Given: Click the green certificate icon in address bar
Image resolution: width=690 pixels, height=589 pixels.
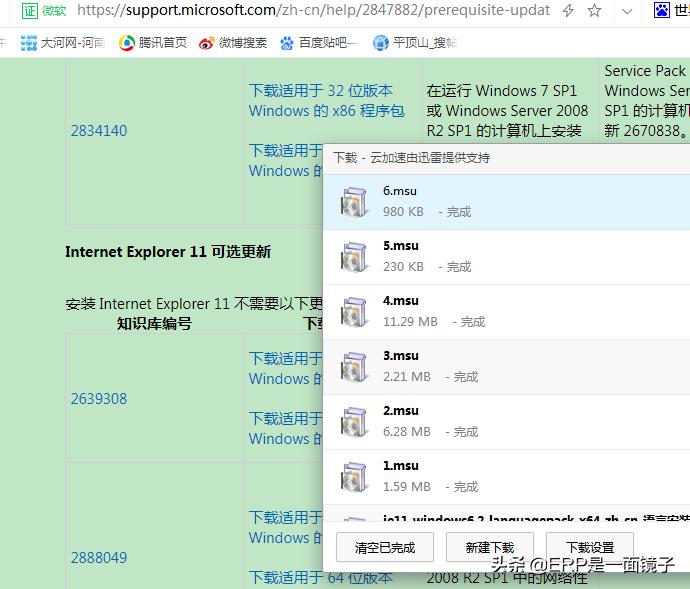Looking at the screenshot, I should 30,10.
